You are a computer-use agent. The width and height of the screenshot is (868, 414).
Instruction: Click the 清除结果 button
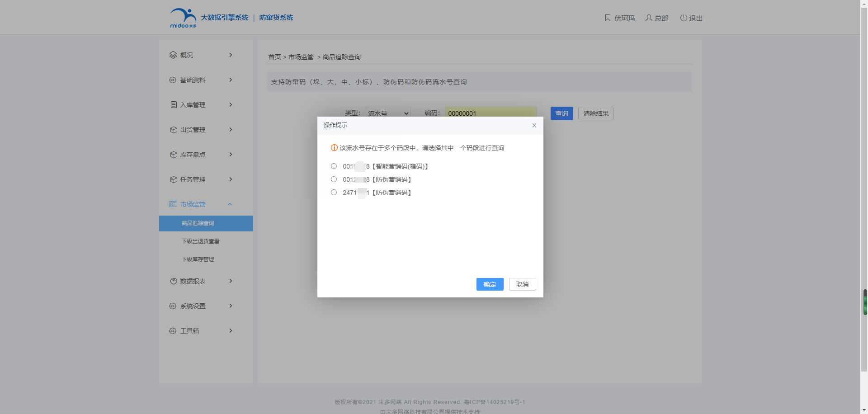click(x=595, y=113)
